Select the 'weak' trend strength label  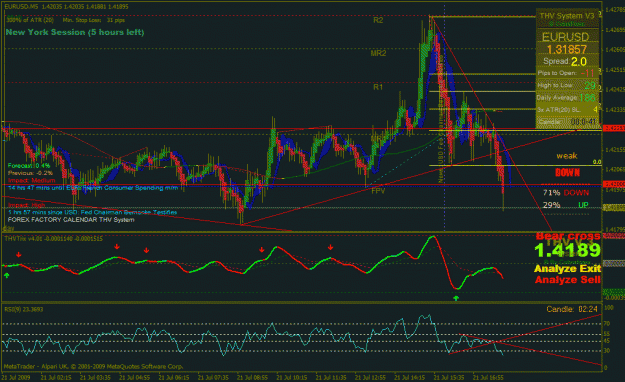(x=567, y=156)
